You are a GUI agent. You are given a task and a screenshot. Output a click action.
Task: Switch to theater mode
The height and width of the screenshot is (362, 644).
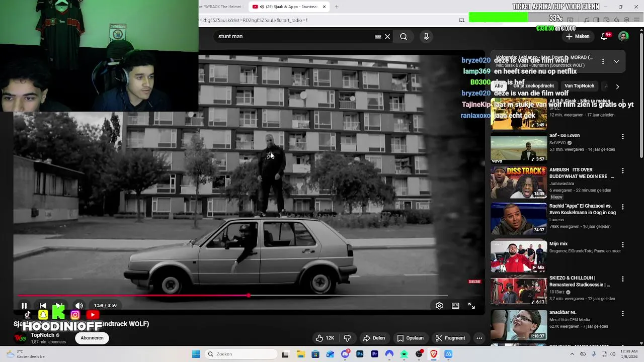pyautogui.click(x=455, y=306)
